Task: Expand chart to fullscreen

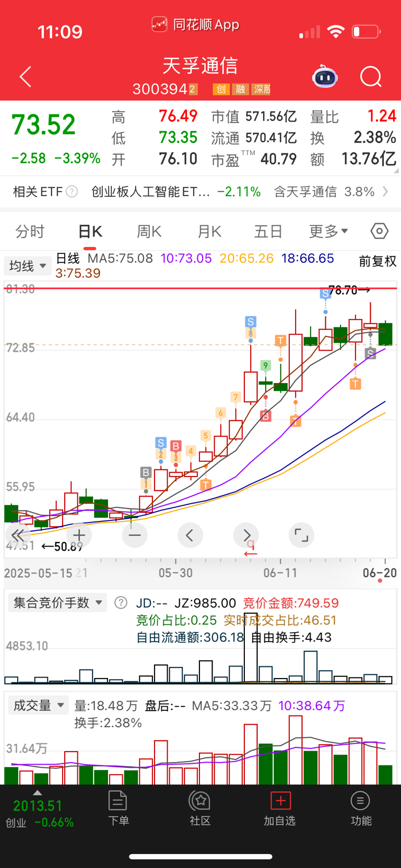Action: 301,535
